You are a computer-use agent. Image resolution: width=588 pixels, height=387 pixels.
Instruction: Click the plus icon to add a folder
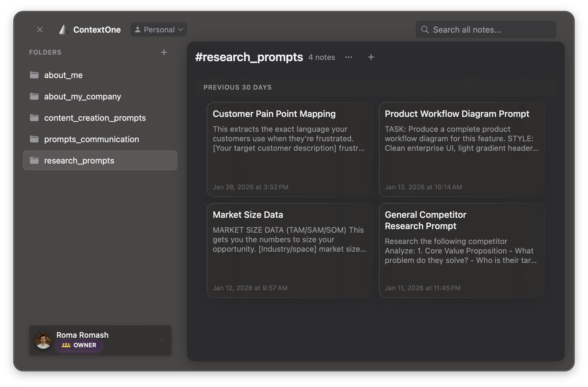pos(164,52)
